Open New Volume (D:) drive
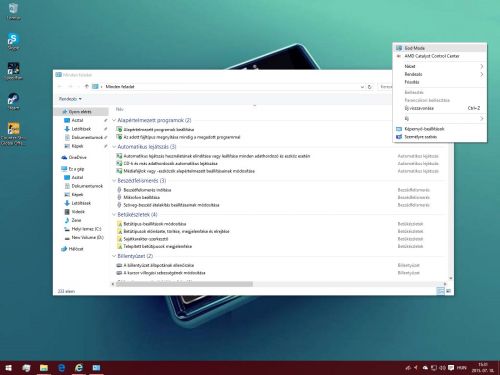Viewport: 500px width, 375px height. tap(88, 237)
